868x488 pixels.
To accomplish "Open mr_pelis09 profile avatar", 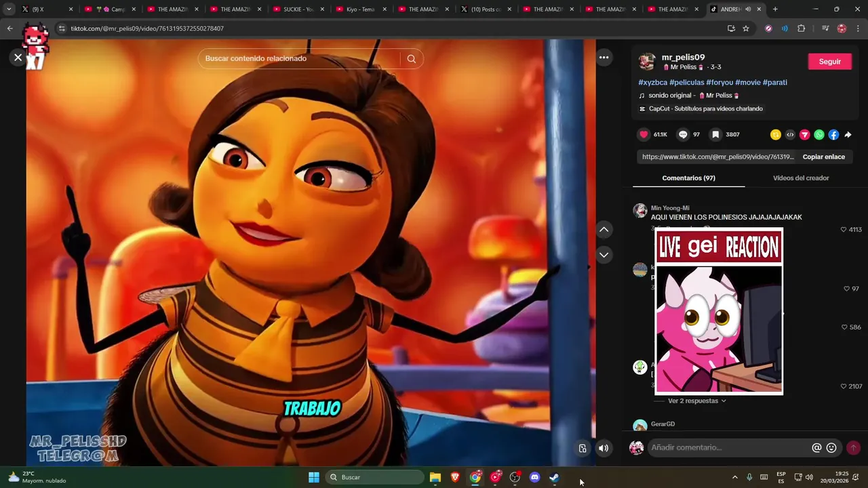I will pyautogui.click(x=648, y=62).
